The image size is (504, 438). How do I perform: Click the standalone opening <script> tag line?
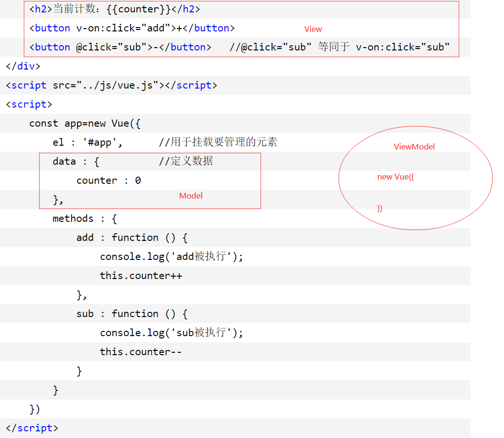(x=29, y=104)
